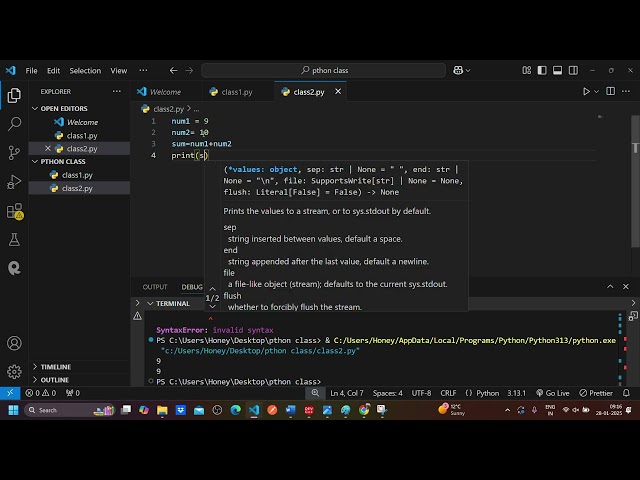Click the Accounts icon in activity bar

[14, 343]
